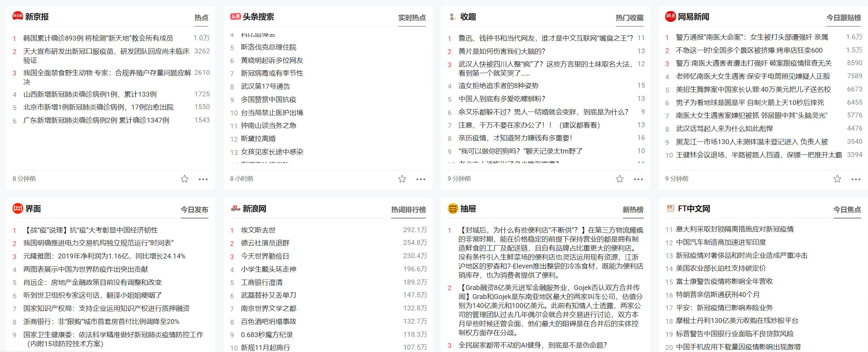Open the more options menu on 头条搜索 card
Image resolution: width=868 pixels, height=352 pixels.
point(421,179)
